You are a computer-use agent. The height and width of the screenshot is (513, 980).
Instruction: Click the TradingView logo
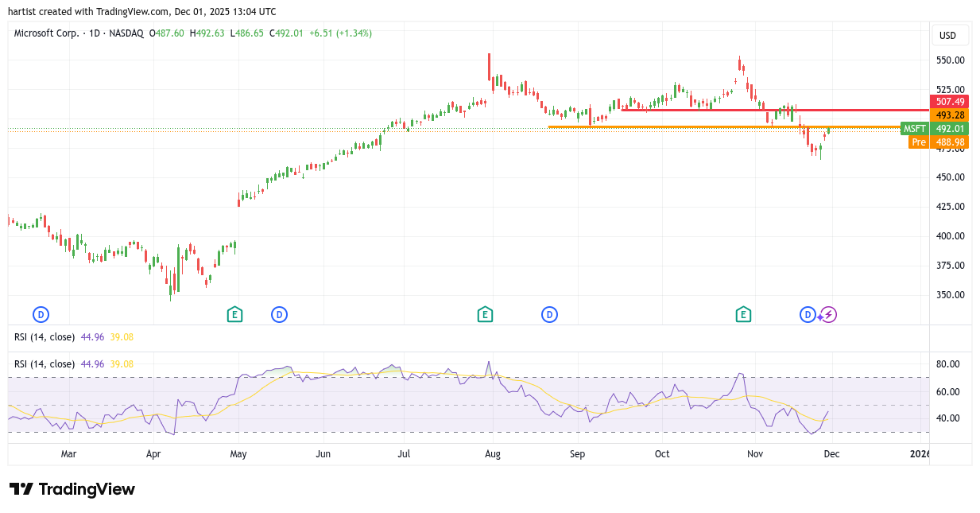pos(72,489)
